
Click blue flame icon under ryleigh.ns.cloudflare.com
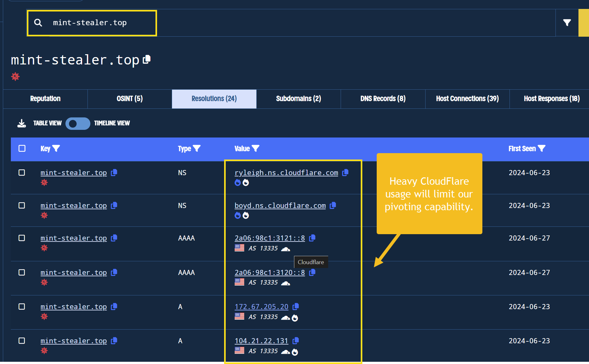(x=238, y=182)
